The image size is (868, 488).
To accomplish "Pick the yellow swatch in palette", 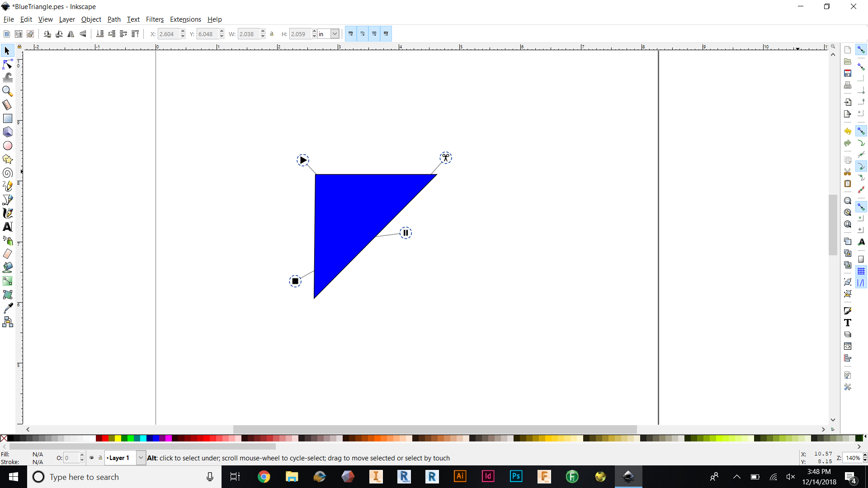I will 118,438.
